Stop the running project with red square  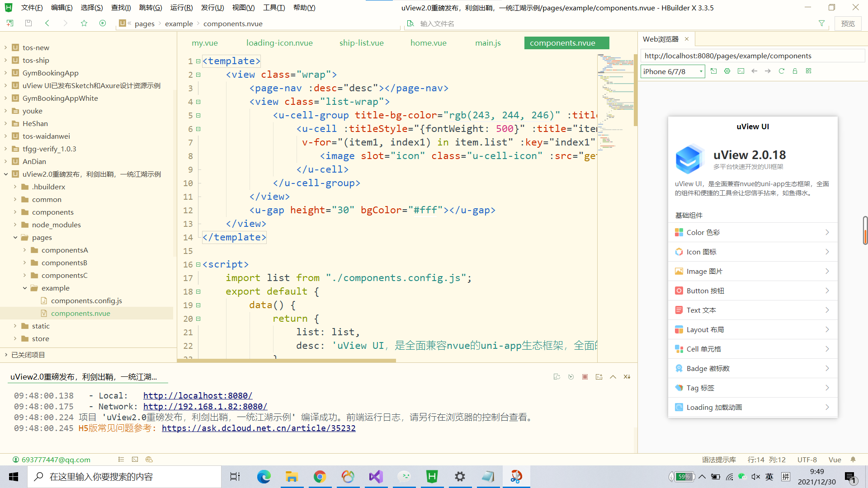(x=585, y=377)
